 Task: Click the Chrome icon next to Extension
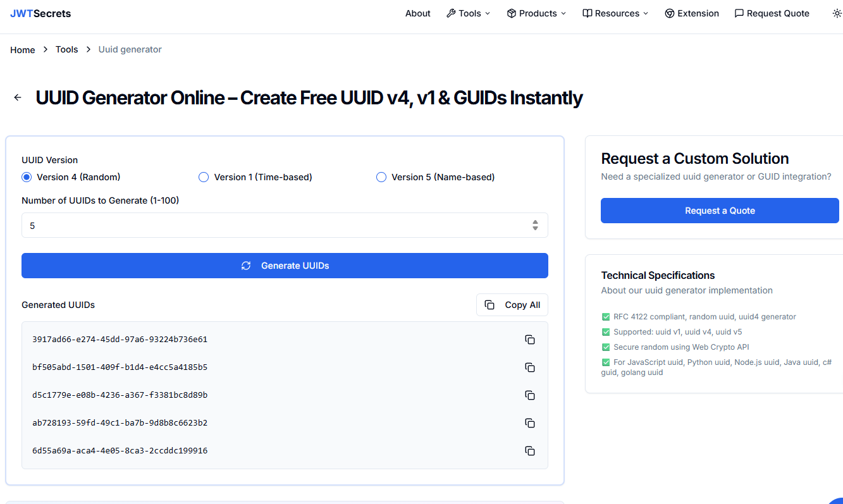pyautogui.click(x=670, y=13)
